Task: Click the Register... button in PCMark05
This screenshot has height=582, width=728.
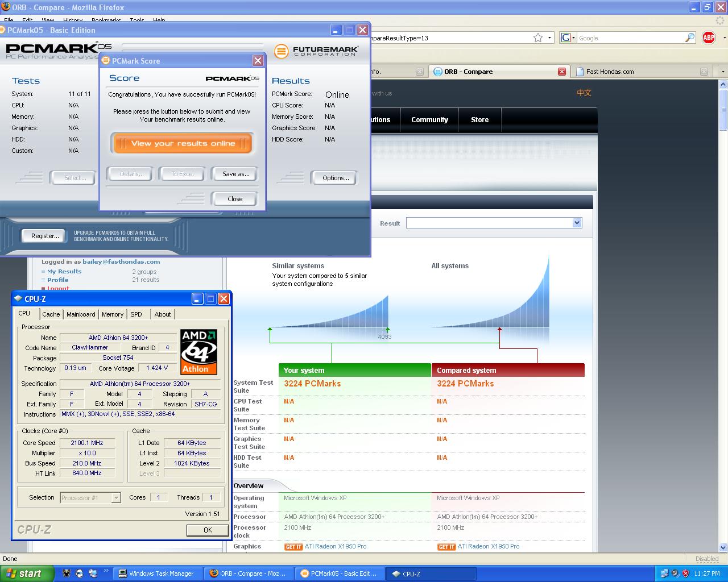Action: (45, 236)
